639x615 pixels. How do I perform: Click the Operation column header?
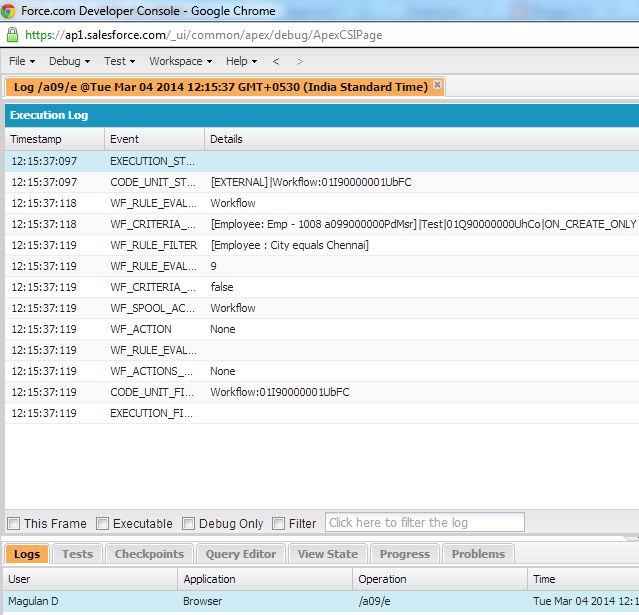pyautogui.click(x=440, y=579)
